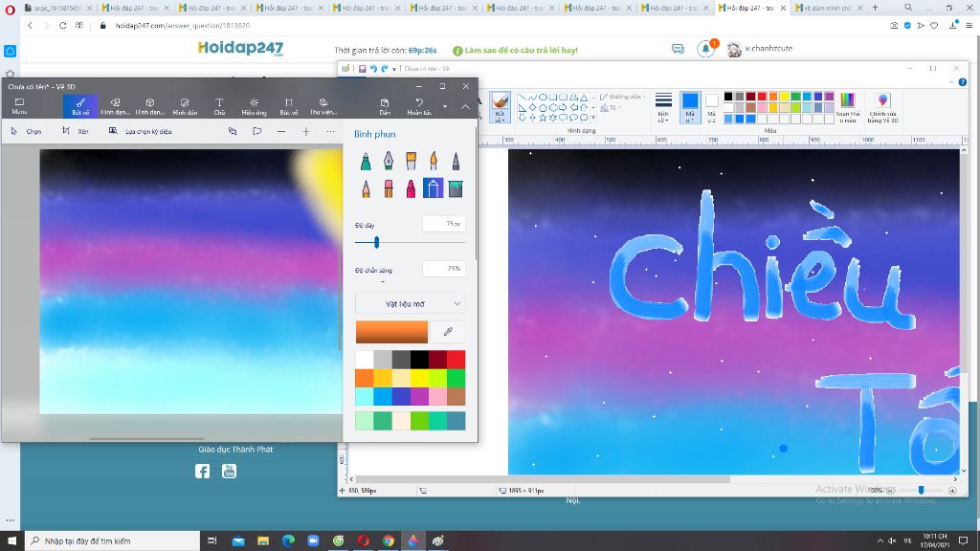Open the Menu button in Paint 3D
This screenshot has height=551, width=980.
[19, 105]
